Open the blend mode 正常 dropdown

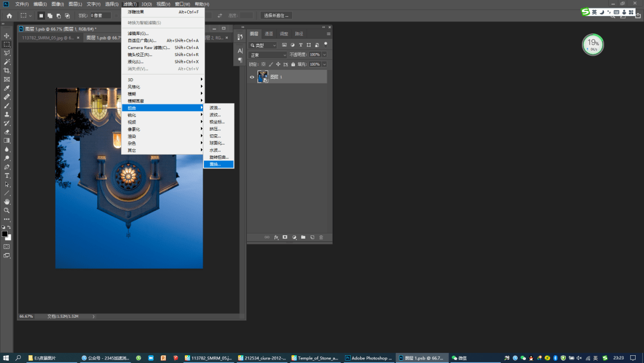(x=268, y=55)
